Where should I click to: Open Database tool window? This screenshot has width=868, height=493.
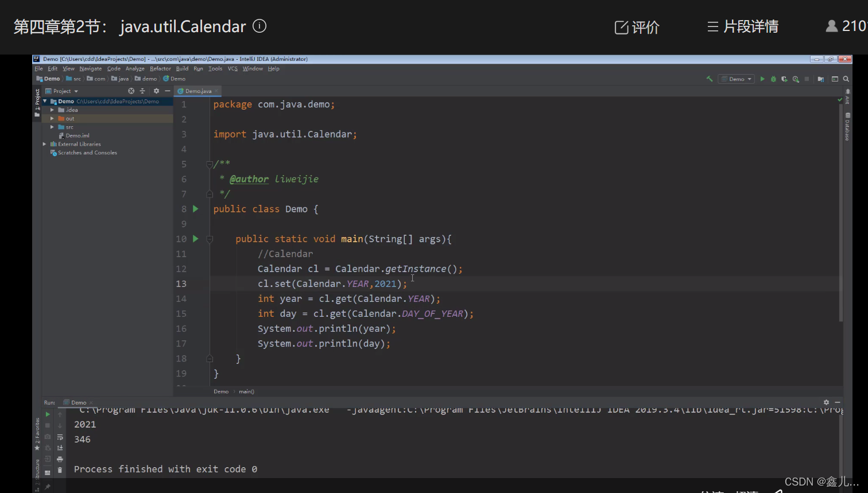click(847, 126)
